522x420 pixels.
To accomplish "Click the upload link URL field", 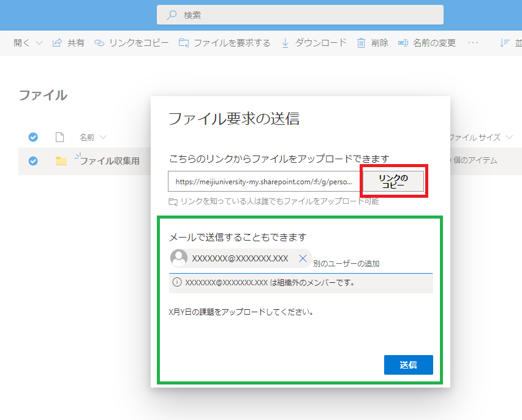I will pos(265,182).
